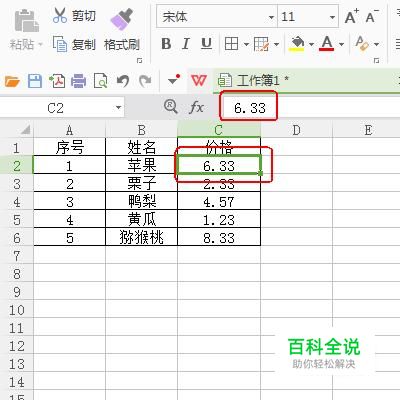Open clear formatting dropdown arrow
This screenshot has height=400, width=400.
coord(376,44)
